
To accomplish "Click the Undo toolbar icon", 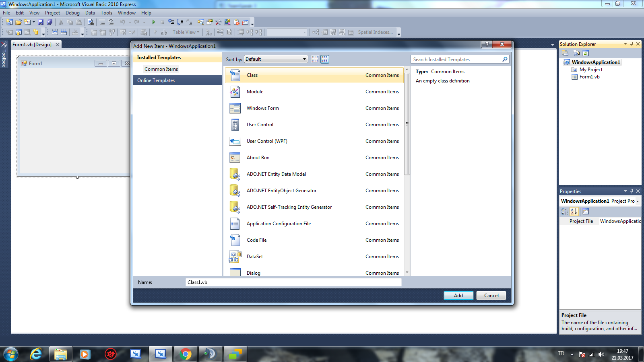I will [123, 23].
